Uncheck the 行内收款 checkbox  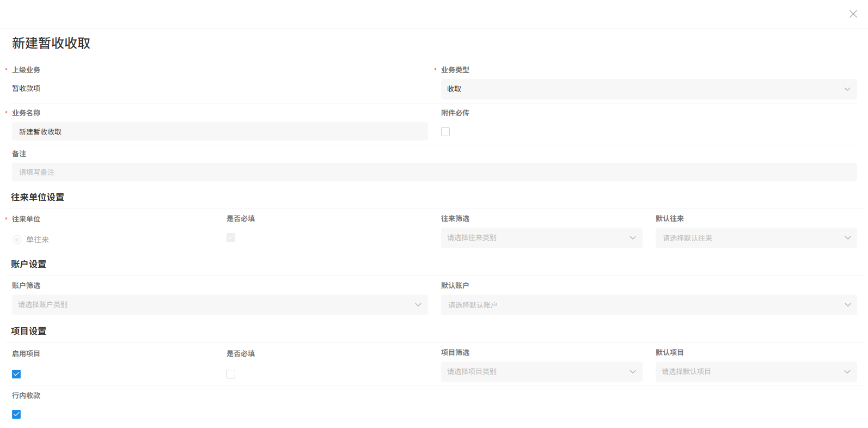click(x=16, y=414)
